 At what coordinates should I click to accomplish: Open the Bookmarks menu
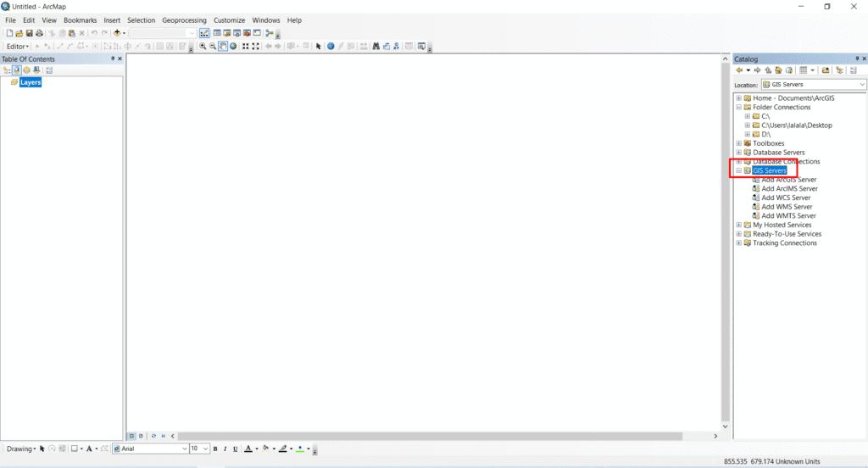[81, 20]
